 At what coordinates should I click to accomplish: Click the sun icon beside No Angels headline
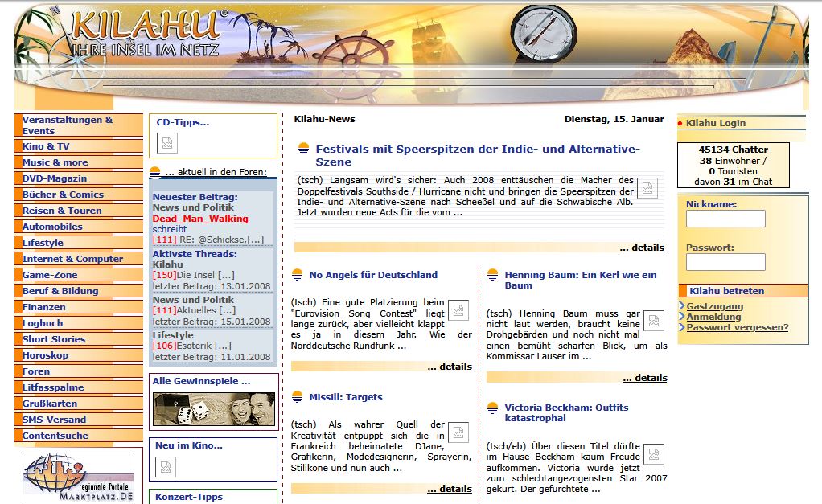[298, 275]
